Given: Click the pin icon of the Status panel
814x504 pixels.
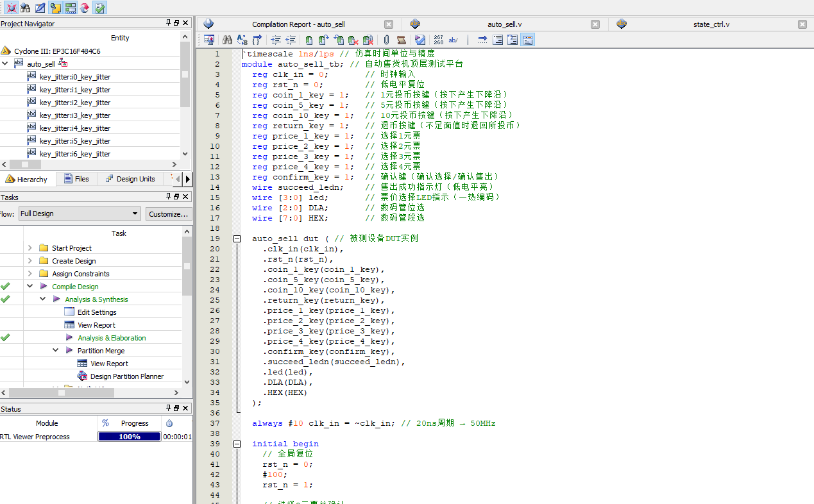Looking at the screenshot, I should pos(168,408).
